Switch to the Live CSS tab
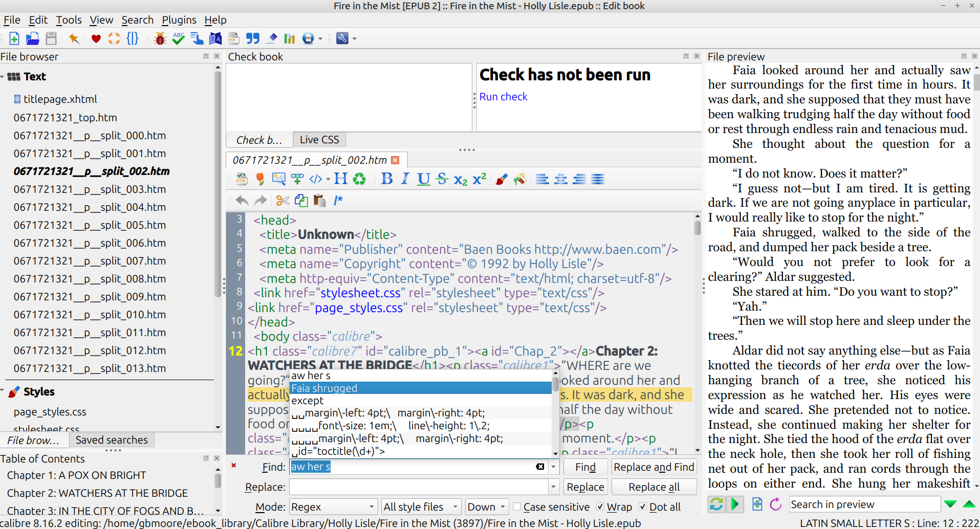The height and width of the screenshot is (529, 980). pyautogui.click(x=319, y=140)
